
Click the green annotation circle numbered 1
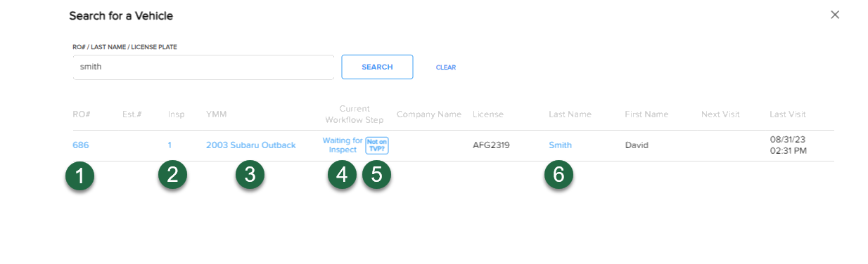click(79, 176)
